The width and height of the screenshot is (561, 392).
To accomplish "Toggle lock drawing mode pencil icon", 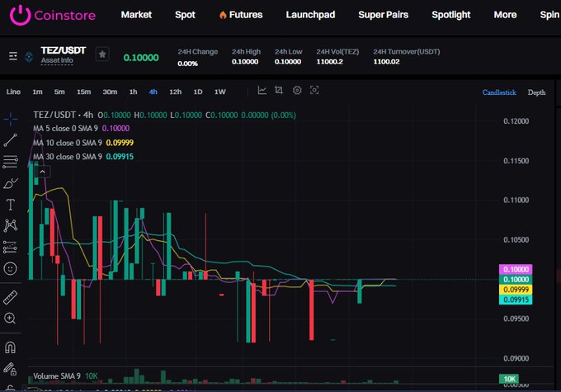I will tap(10, 369).
